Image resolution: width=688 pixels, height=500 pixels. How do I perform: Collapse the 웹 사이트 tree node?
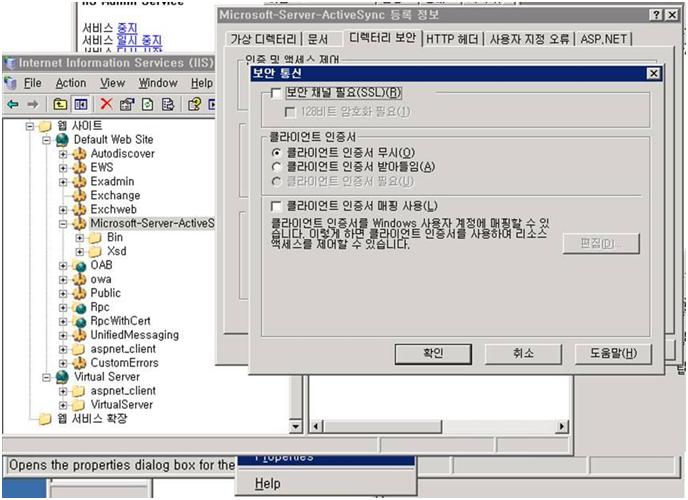point(29,126)
